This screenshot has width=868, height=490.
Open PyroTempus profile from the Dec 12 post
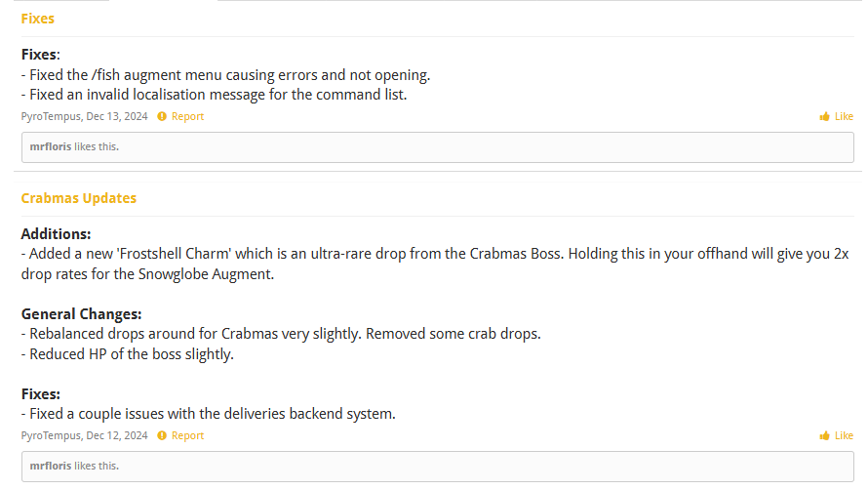click(x=50, y=436)
